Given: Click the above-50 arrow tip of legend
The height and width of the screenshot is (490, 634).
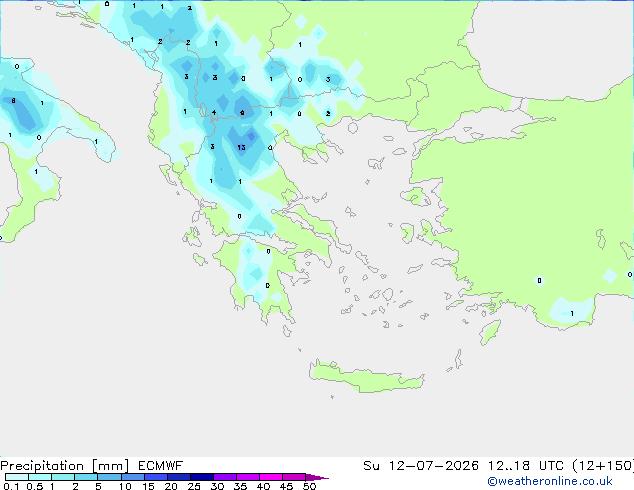Looking at the screenshot, I should (x=317, y=477).
